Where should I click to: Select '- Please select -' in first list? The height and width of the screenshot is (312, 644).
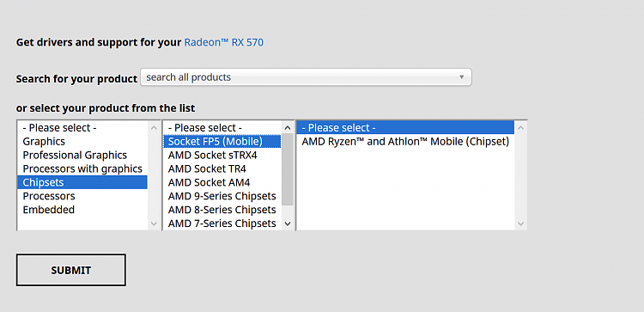(x=82, y=128)
